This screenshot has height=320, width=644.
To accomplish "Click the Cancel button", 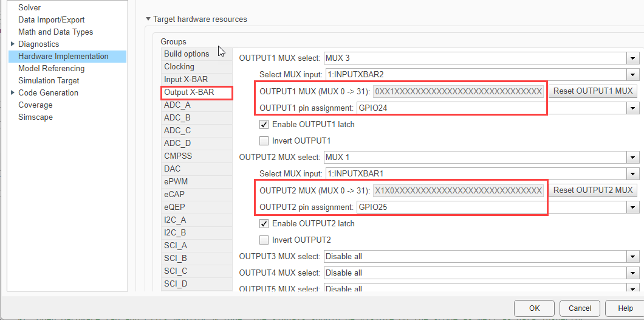I will 580,308.
